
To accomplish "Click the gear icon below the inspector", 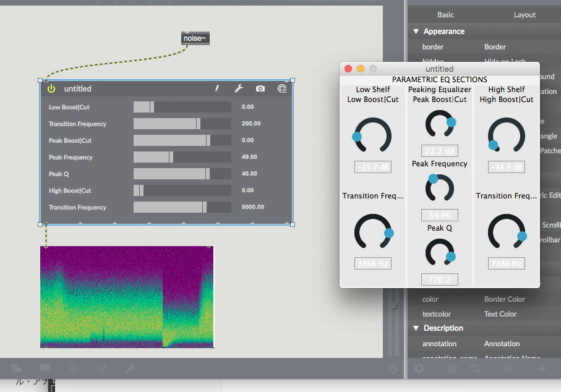I will [419, 368].
